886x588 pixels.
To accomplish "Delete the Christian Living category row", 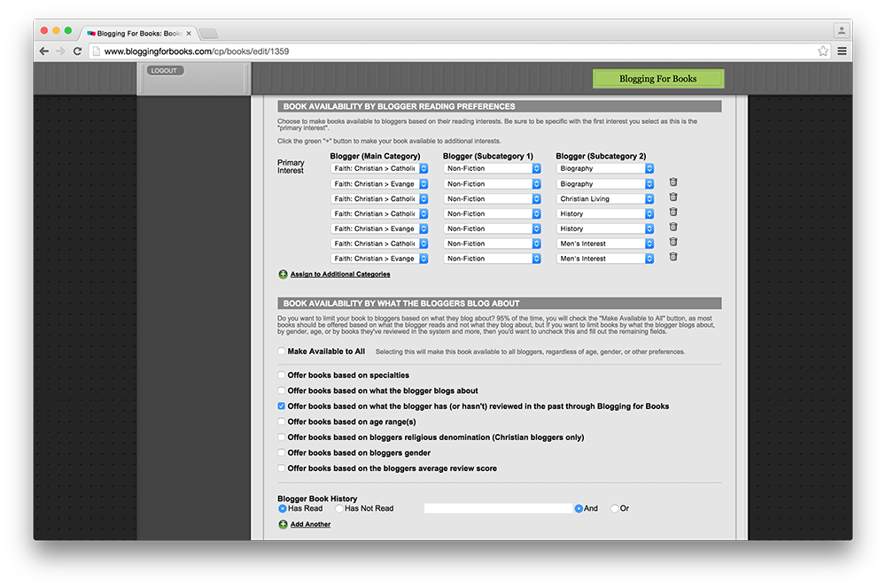I will pyautogui.click(x=673, y=198).
